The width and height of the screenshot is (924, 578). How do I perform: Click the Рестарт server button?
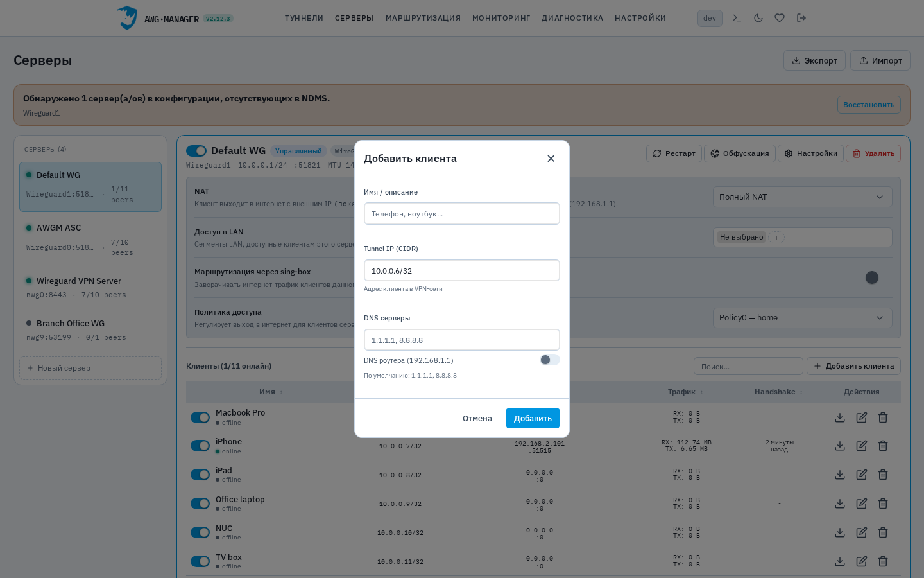tap(674, 153)
